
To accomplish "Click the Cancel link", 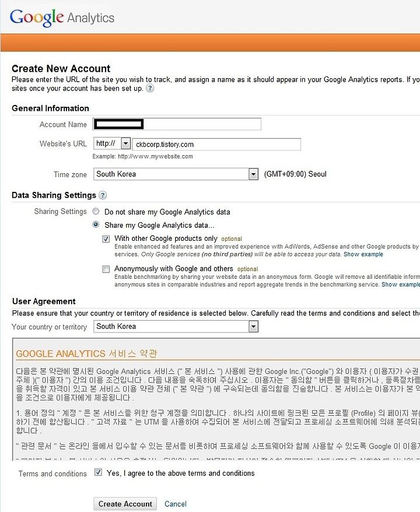I will click(176, 504).
